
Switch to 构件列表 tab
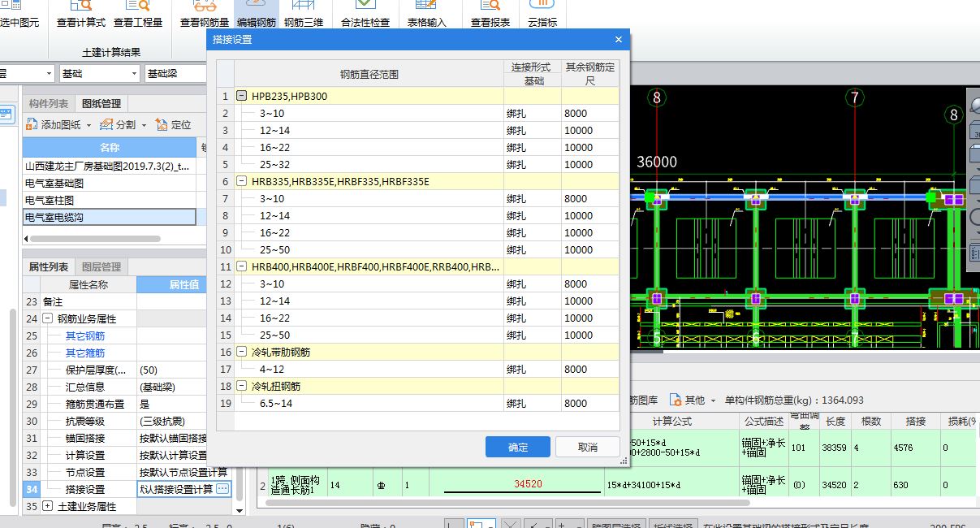(49, 103)
